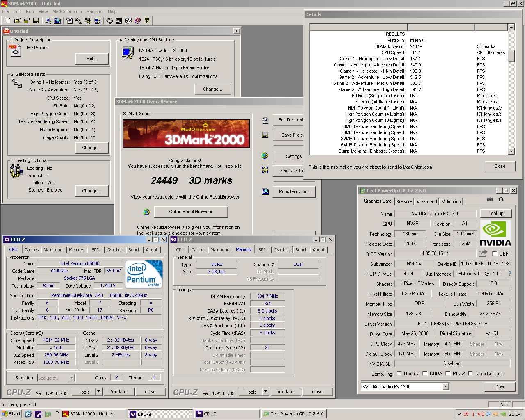This screenshot has height=420, width=525.
Task: Click the BIOS share export icon
Action: (x=483, y=253)
